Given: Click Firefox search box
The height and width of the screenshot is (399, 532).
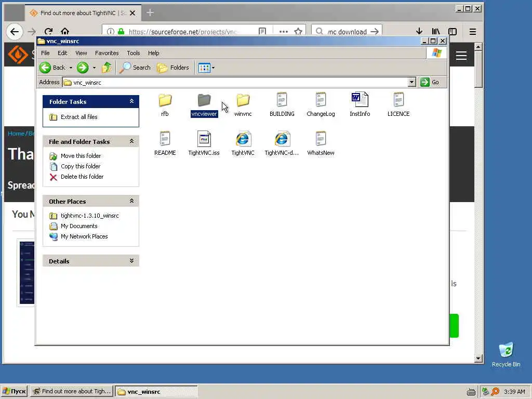Looking at the screenshot, I should point(347,32).
